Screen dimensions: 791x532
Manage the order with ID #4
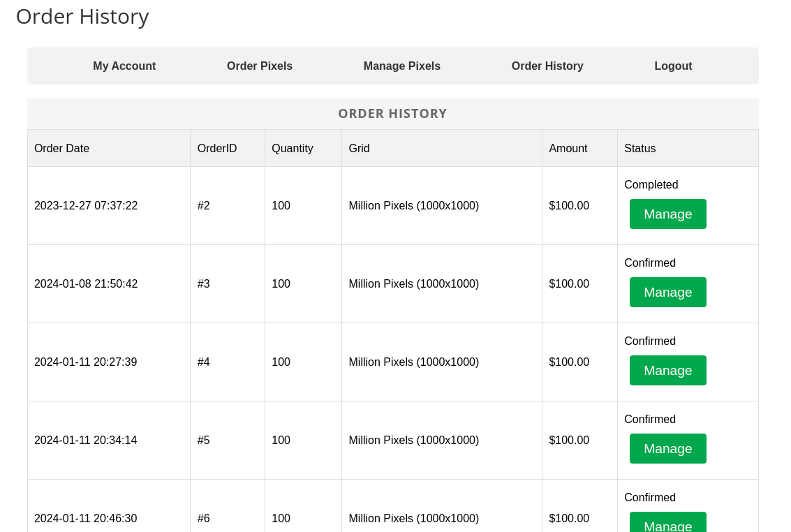[667, 370]
